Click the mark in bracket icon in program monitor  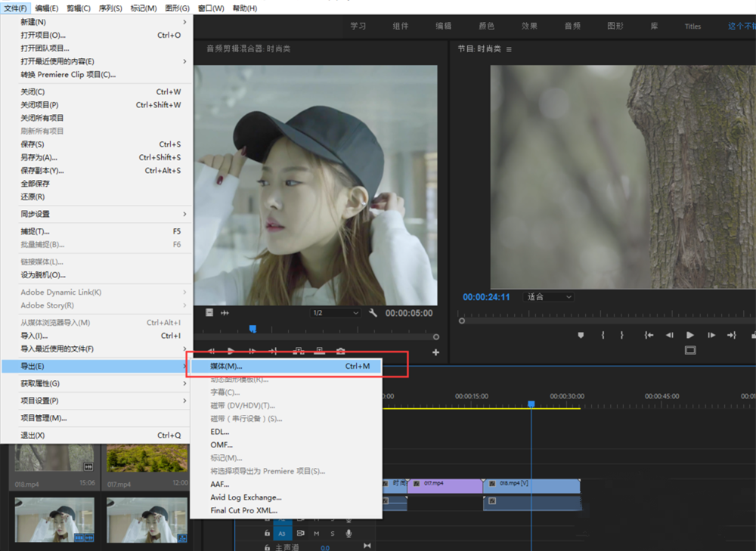pyautogui.click(x=603, y=335)
